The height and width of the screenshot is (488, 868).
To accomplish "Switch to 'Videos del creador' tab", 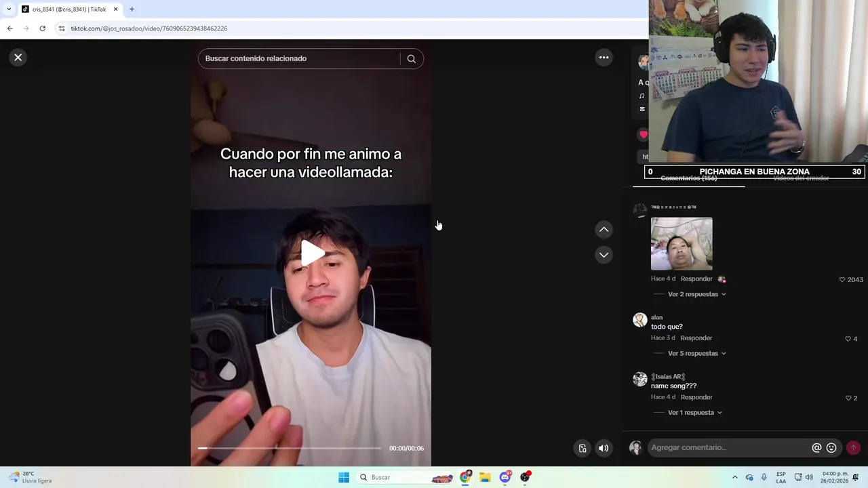I will click(801, 178).
